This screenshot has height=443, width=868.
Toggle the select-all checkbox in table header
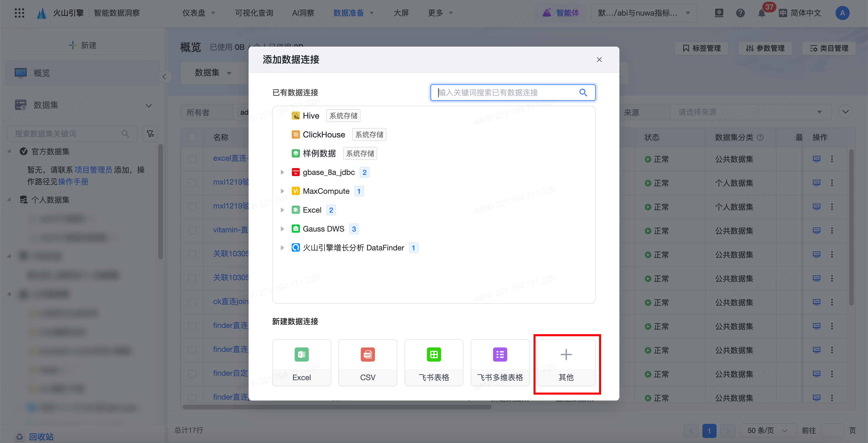pyautogui.click(x=192, y=137)
